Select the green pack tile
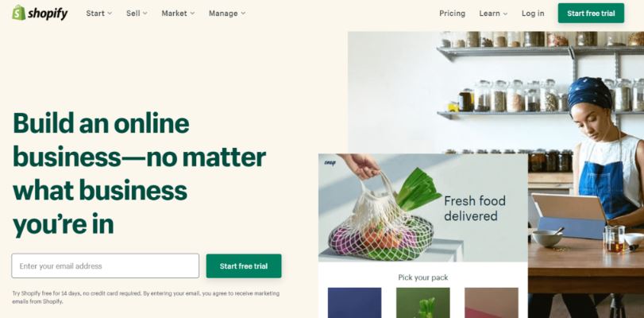644x318 pixels. (x=422, y=303)
